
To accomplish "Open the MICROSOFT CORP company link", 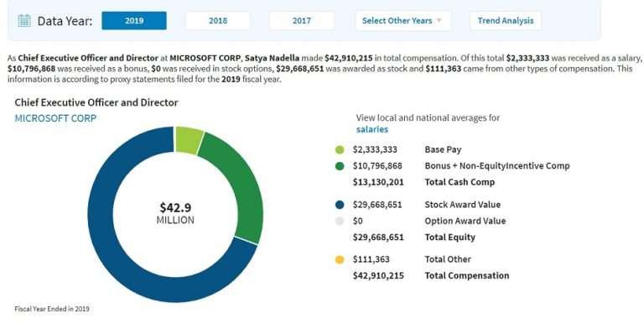I will coord(55,118).
